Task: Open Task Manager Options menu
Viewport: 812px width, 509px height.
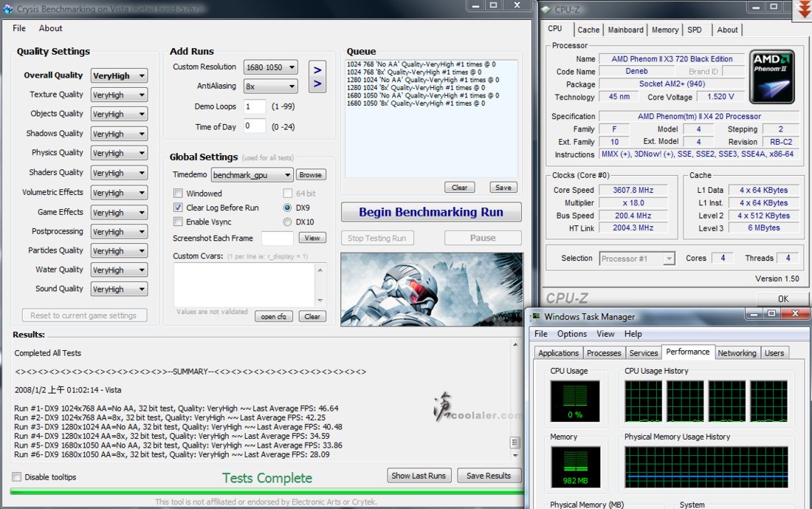Action: point(571,334)
